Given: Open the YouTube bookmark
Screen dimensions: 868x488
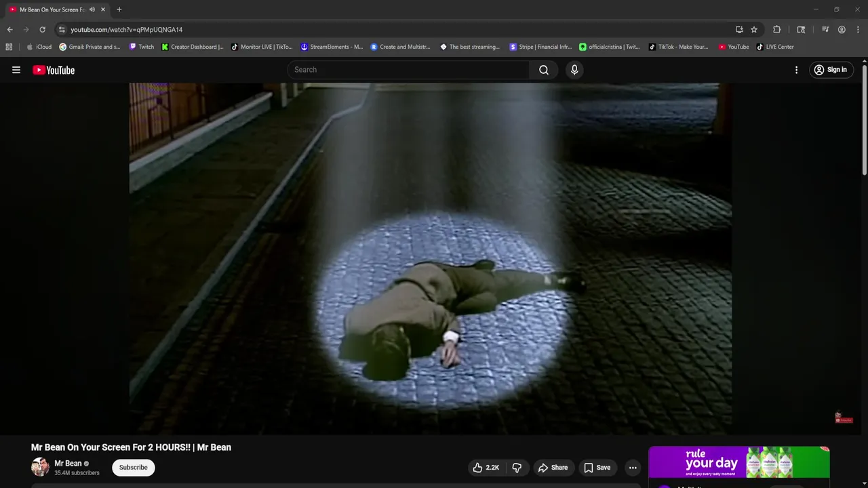Looking at the screenshot, I should coord(734,47).
